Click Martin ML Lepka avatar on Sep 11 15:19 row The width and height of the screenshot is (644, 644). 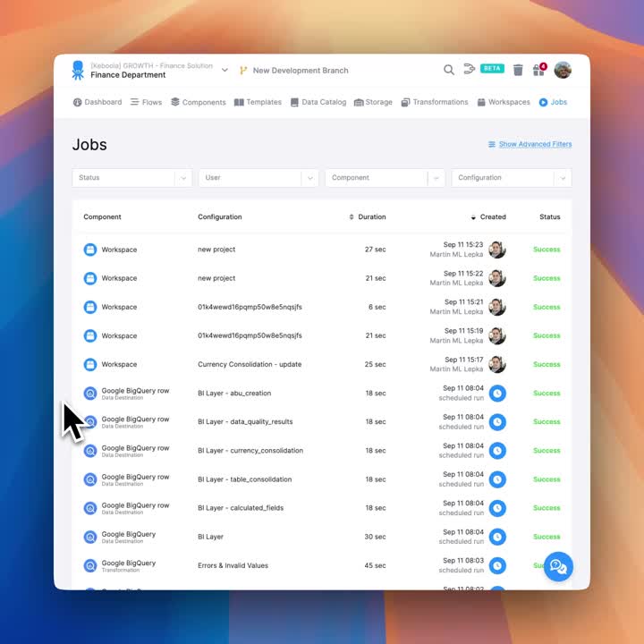[x=497, y=335]
